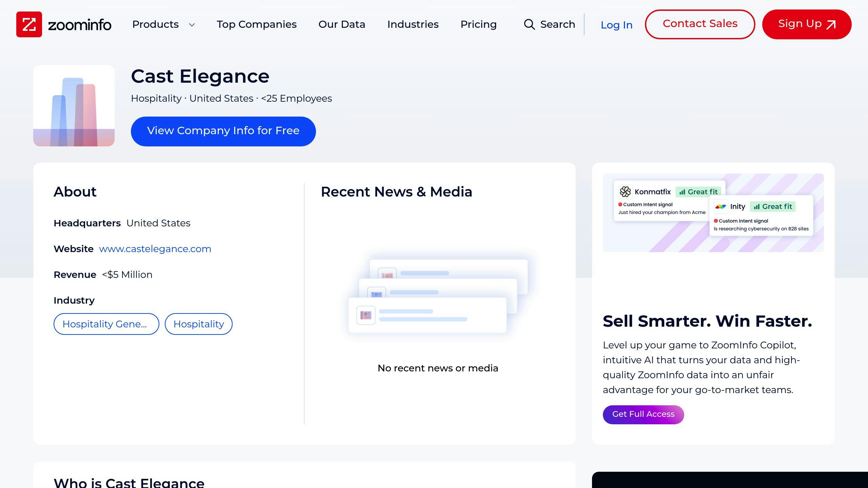The width and height of the screenshot is (868, 488).
Task: Click the ZoomInfo logo icon
Action: click(x=29, y=24)
